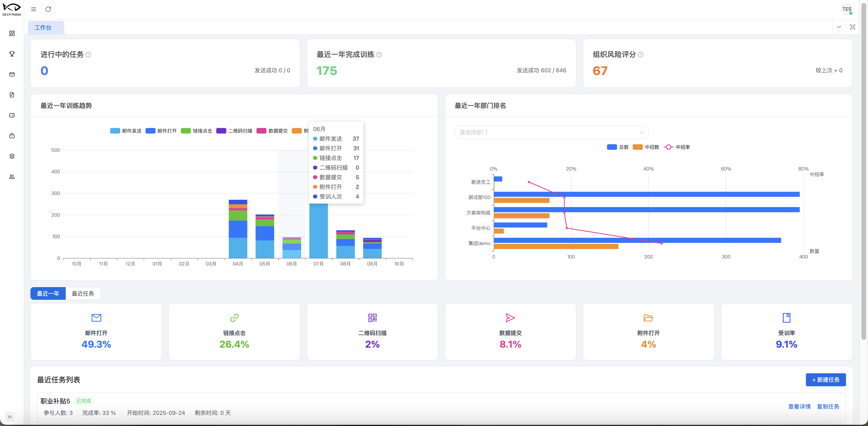Image resolution: width=868 pixels, height=426 pixels.
Task: Expand sidebar with double-chevron button
Action: pos(9,417)
